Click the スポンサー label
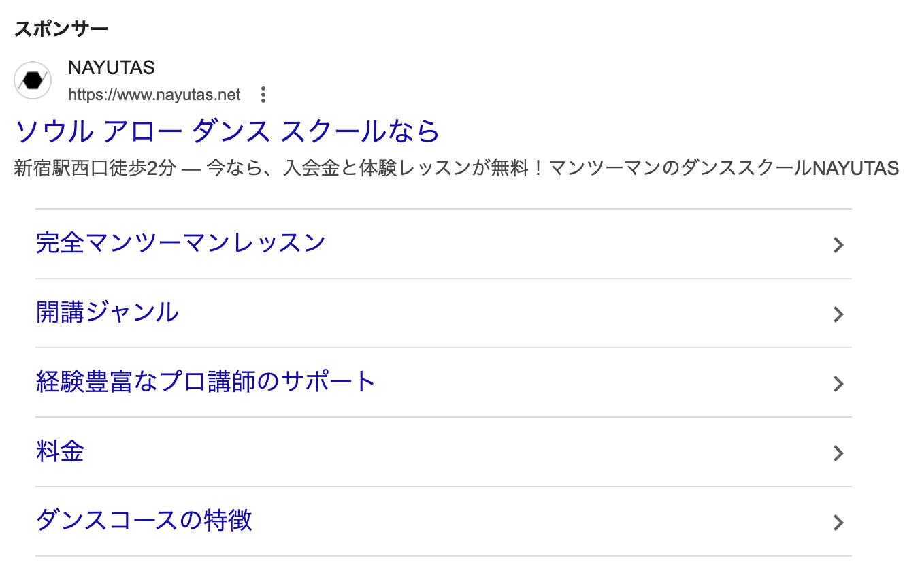Image resolution: width=920 pixels, height=588 pixels. tap(61, 29)
